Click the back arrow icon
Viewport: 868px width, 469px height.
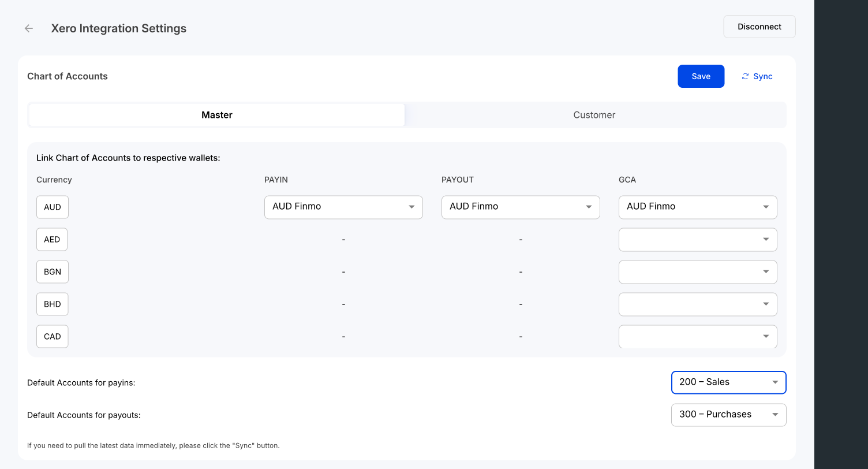pos(29,28)
